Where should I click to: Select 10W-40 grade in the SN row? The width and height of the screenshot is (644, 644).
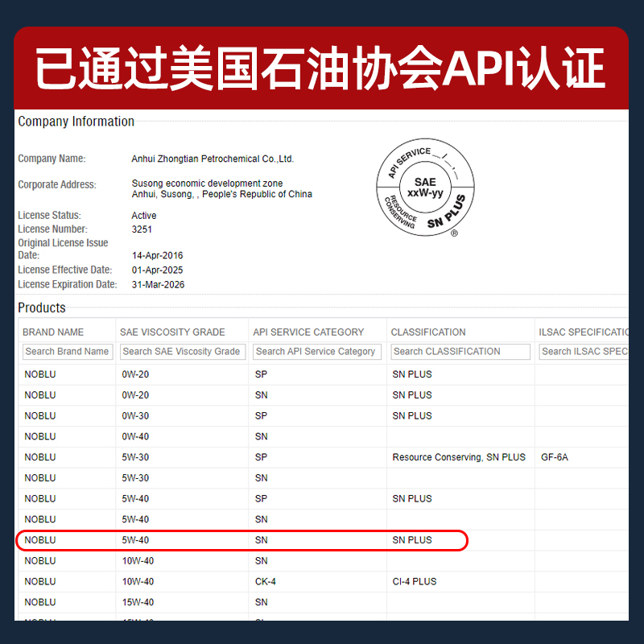(138, 560)
